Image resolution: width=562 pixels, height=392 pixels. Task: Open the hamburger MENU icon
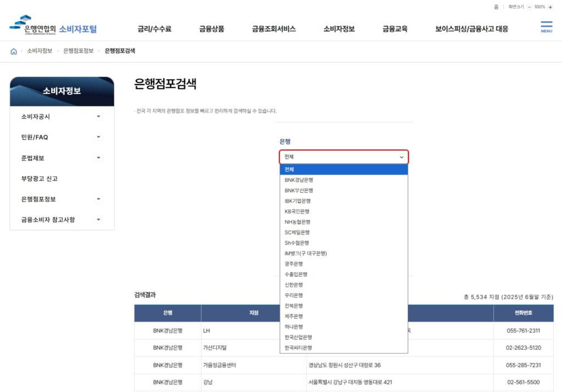tap(546, 27)
